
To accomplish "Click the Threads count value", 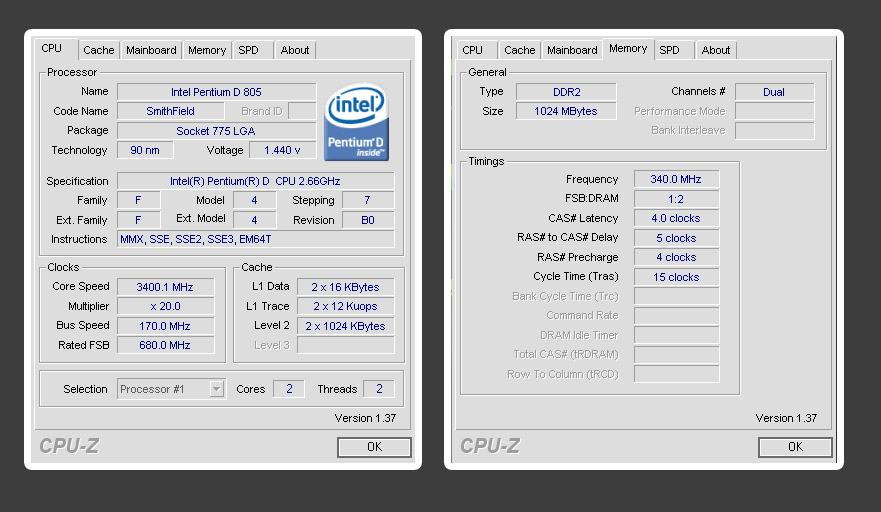I will tap(379, 389).
